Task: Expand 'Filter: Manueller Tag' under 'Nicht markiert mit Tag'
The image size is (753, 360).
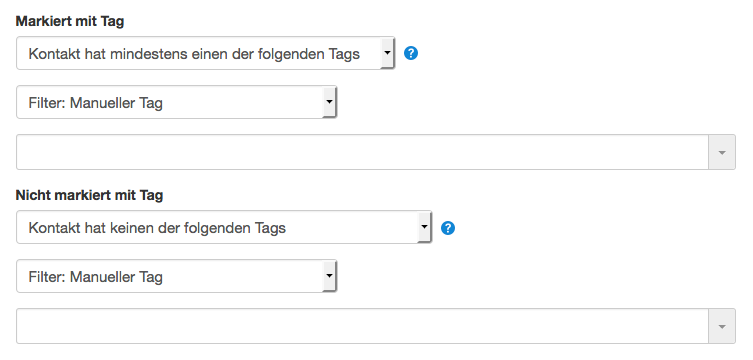Action: coord(177,276)
